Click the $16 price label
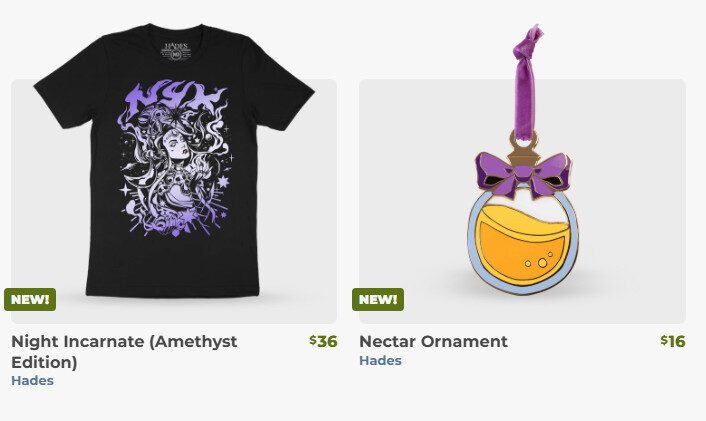Image resolution: width=706 pixels, height=421 pixels. pos(673,341)
